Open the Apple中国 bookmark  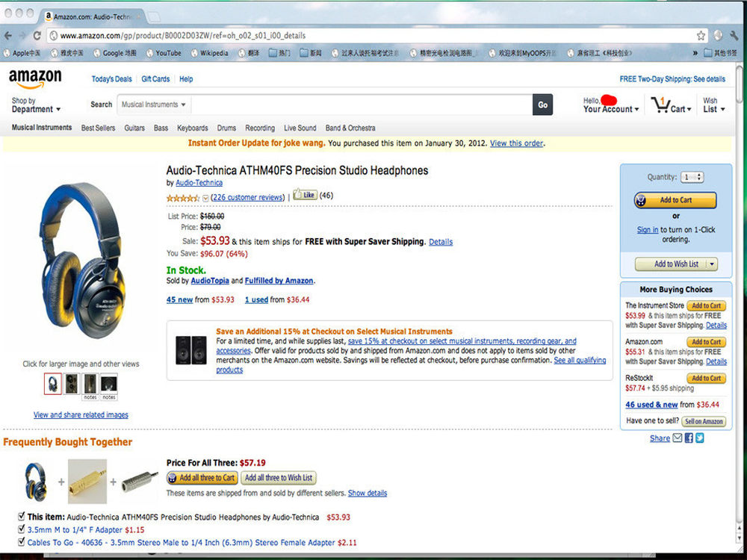point(22,53)
